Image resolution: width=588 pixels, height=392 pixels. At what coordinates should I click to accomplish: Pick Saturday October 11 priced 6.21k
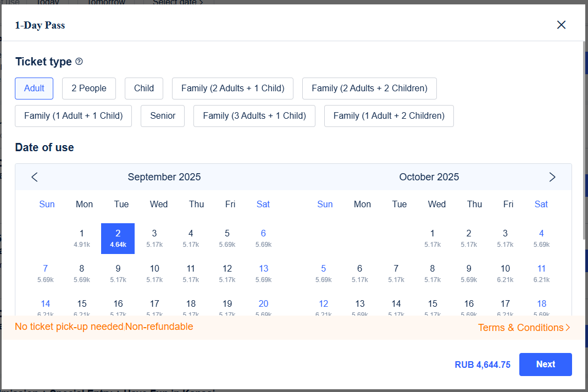coord(541,274)
